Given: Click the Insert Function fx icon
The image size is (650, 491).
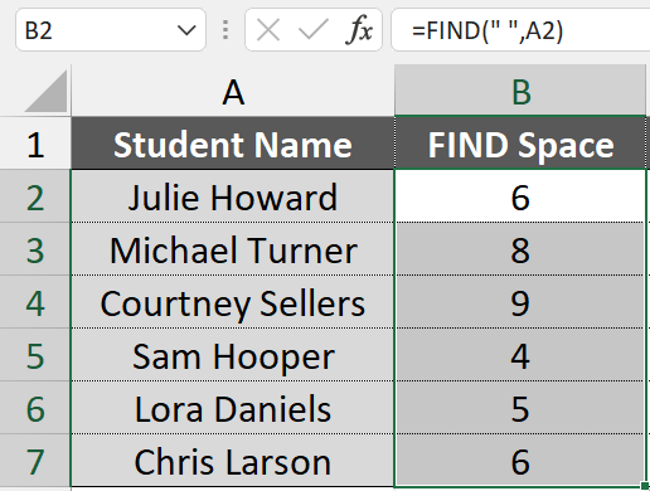Looking at the screenshot, I should pyautogui.click(x=357, y=31).
